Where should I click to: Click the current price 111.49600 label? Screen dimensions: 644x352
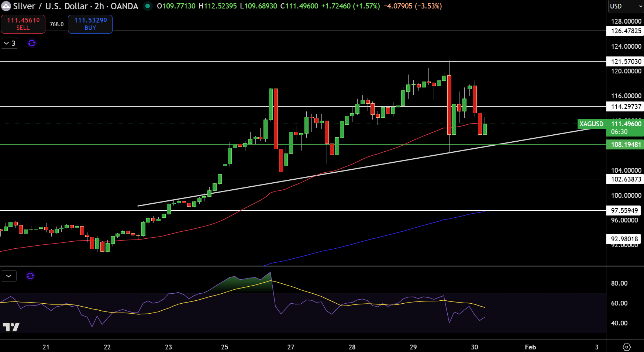[x=626, y=124]
